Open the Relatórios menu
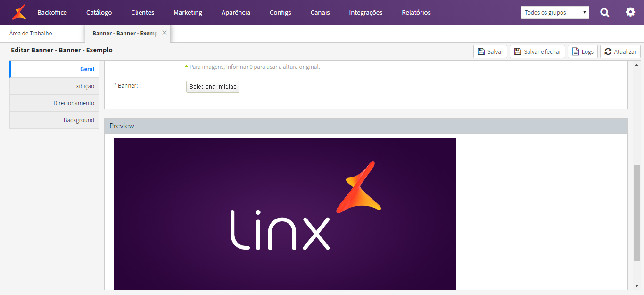This screenshot has height=295, width=644. click(x=416, y=12)
